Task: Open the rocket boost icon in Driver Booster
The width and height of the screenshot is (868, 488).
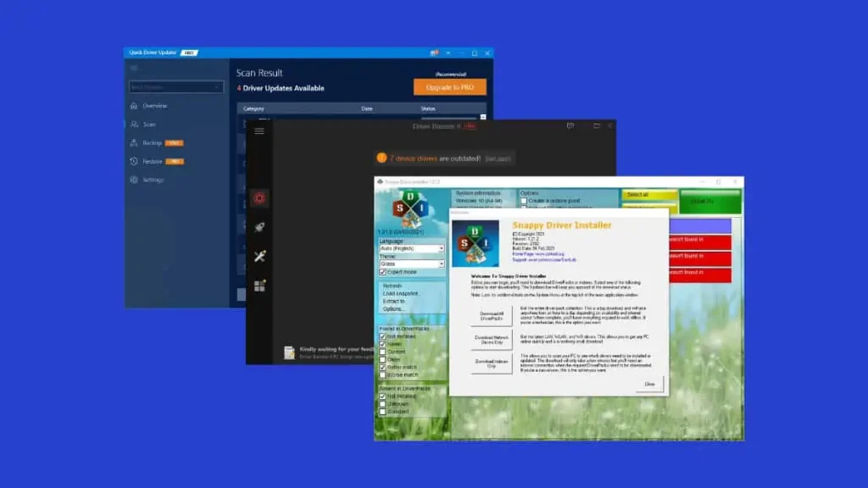Action: pos(259,227)
